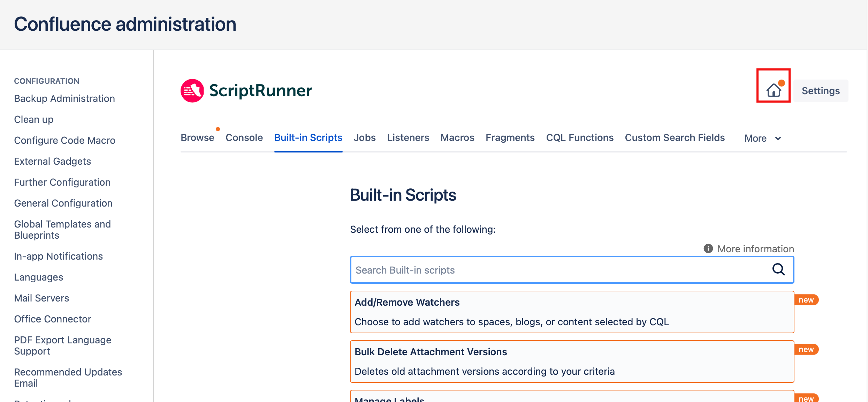Viewport: 868px width, 402px height.
Task: Open the More information link
Action: [755, 249]
